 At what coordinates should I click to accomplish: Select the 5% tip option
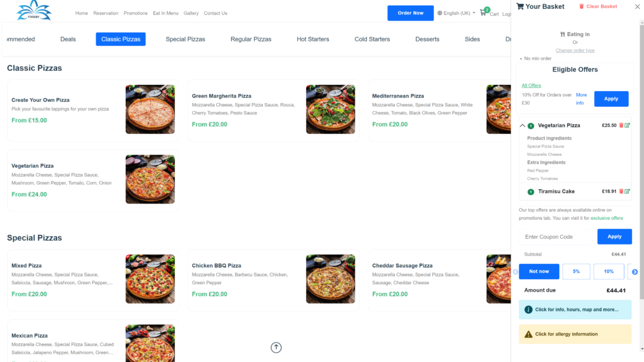pos(576,271)
